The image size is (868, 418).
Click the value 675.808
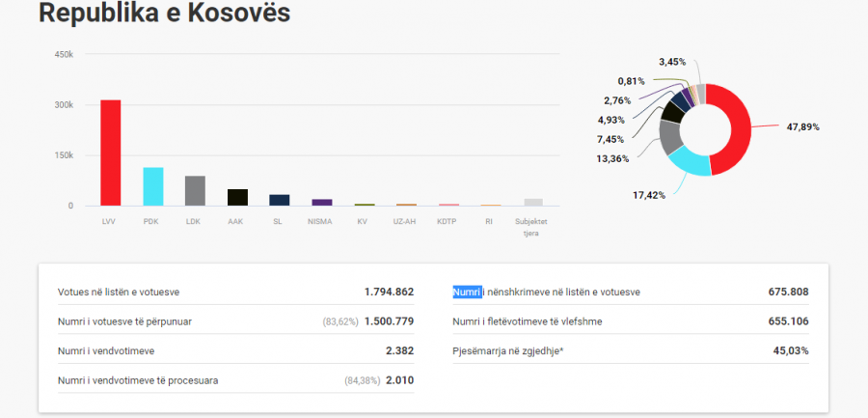pos(788,292)
